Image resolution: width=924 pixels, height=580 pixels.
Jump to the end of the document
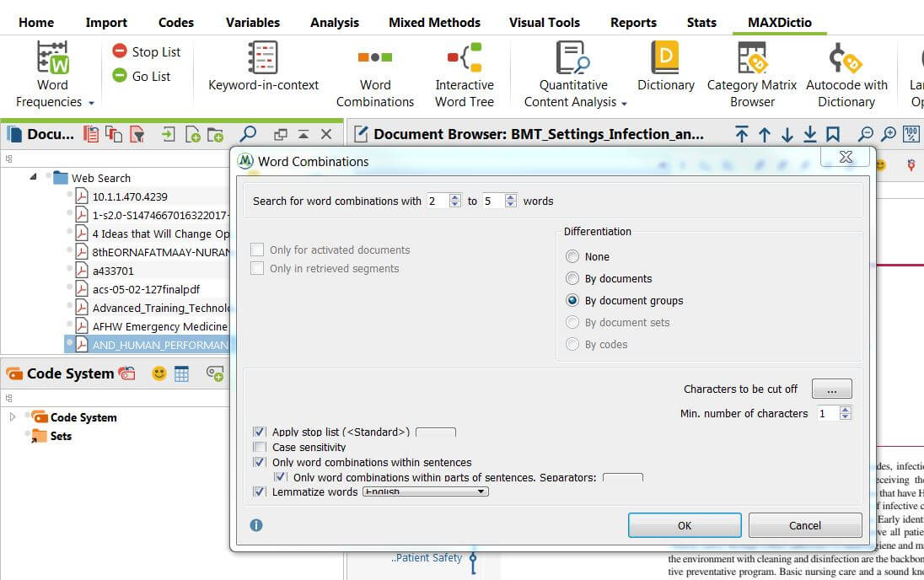[x=810, y=134]
